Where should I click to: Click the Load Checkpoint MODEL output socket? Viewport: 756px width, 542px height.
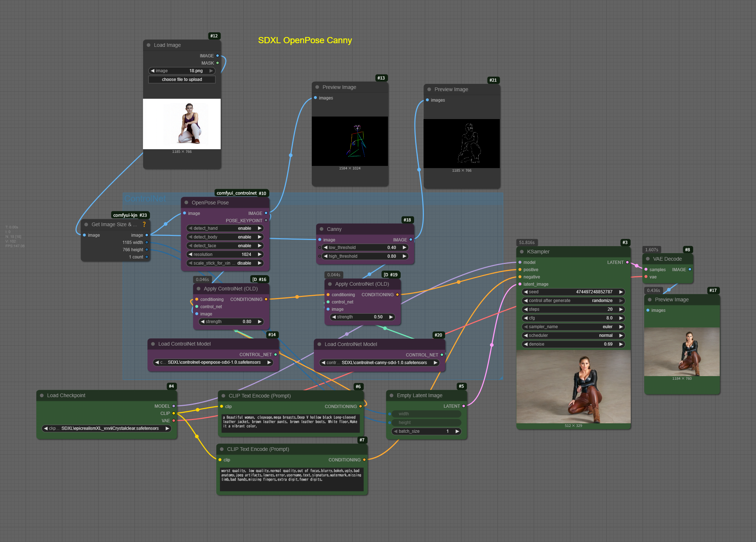[x=173, y=406]
